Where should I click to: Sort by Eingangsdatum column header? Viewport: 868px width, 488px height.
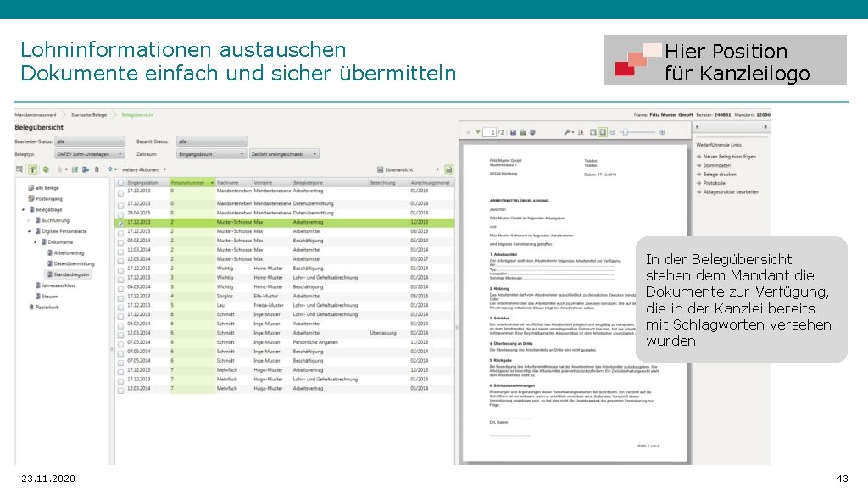(x=147, y=182)
